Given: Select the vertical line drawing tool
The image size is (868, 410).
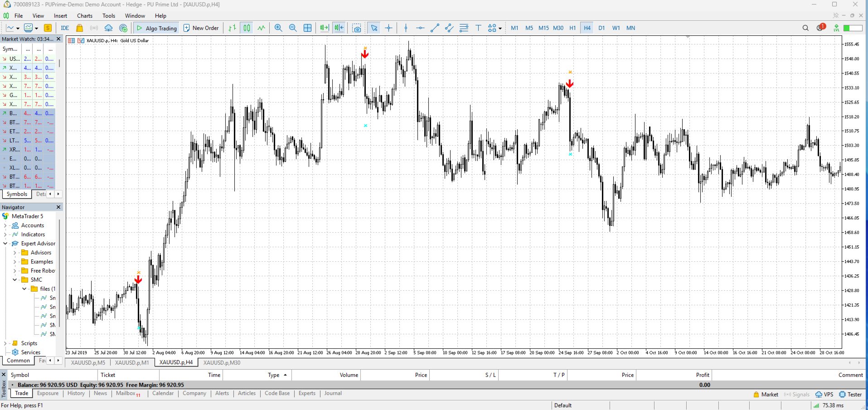Looking at the screenshot, I should 406,28.
